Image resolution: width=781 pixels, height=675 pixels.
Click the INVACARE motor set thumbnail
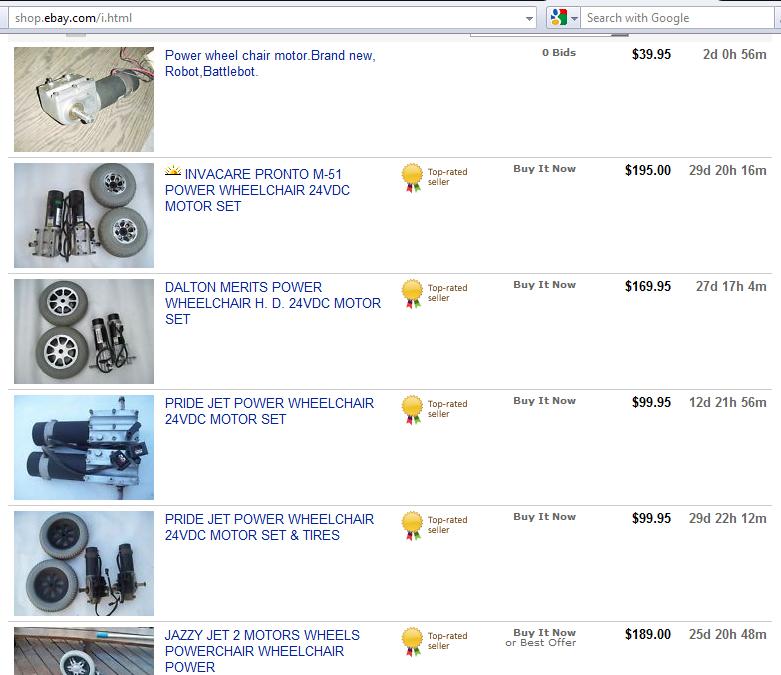pyautogui.click(x=84, y=215)
